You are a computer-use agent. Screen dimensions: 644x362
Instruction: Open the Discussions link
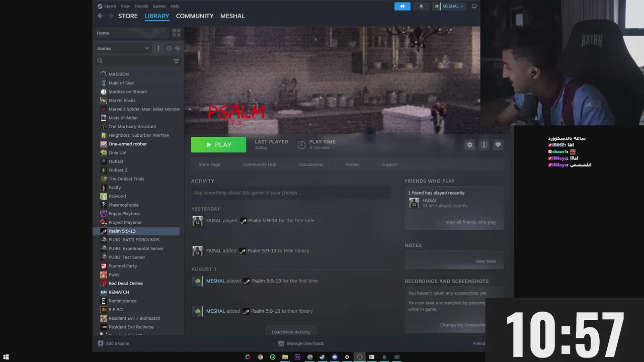(311, 164)
